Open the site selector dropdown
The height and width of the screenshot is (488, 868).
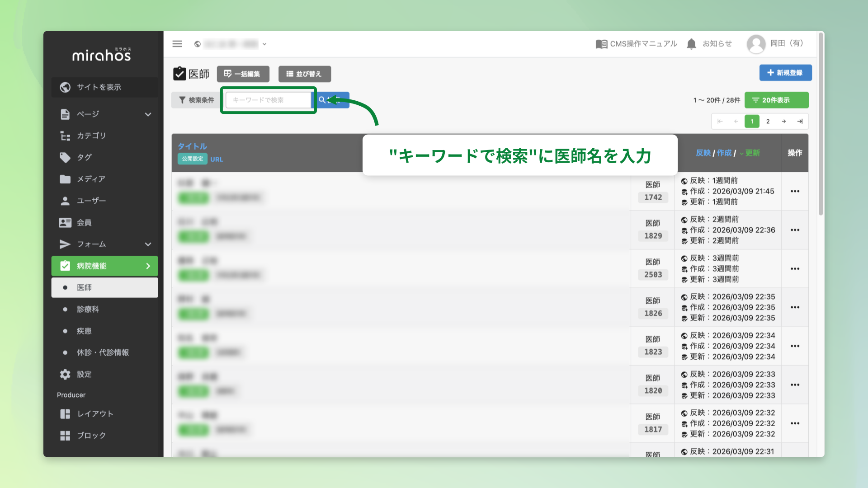point(231,44)
